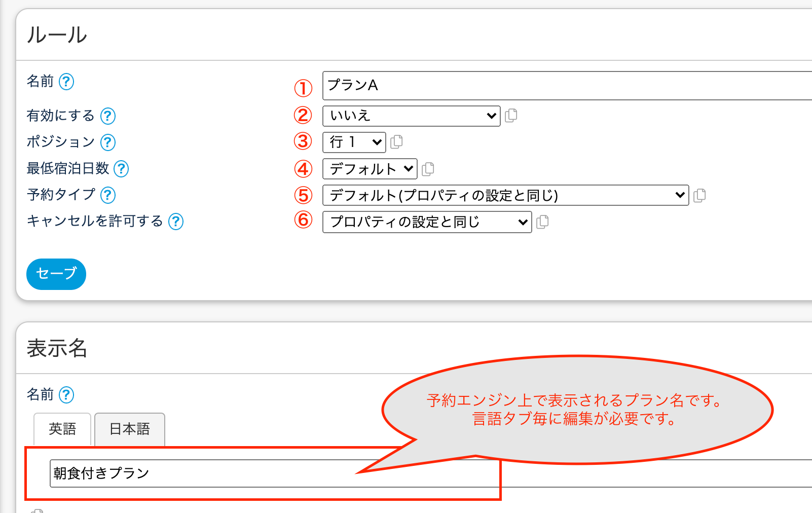This screenshot has width=812, height=513.
Task: Click the copy icon next to 最低宿泊日数 dropdown
Action: (428, 169)
